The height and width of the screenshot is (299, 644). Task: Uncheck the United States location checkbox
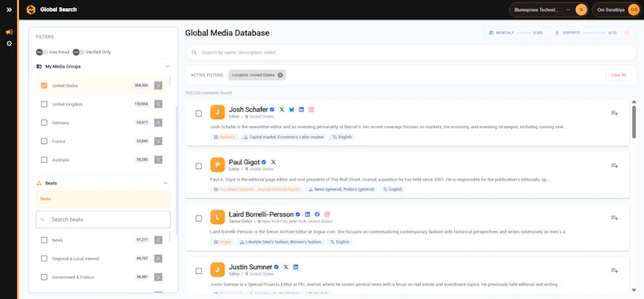44,85
